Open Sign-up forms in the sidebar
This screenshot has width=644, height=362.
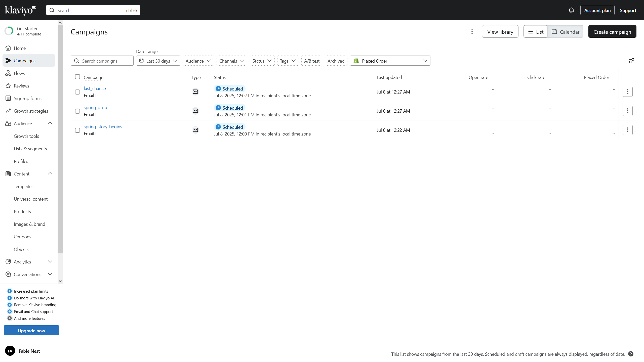[29, 98]
